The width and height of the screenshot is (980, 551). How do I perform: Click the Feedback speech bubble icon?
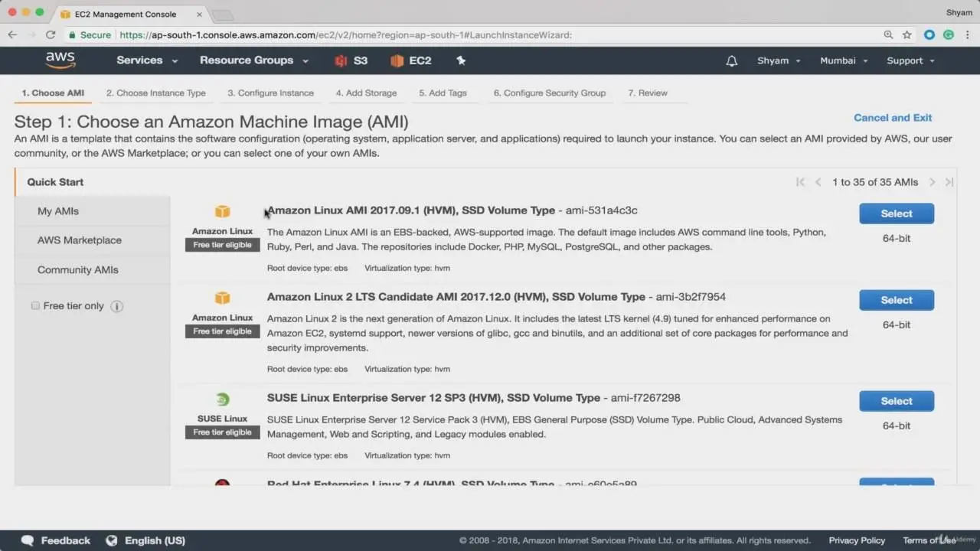click(28, 540)
